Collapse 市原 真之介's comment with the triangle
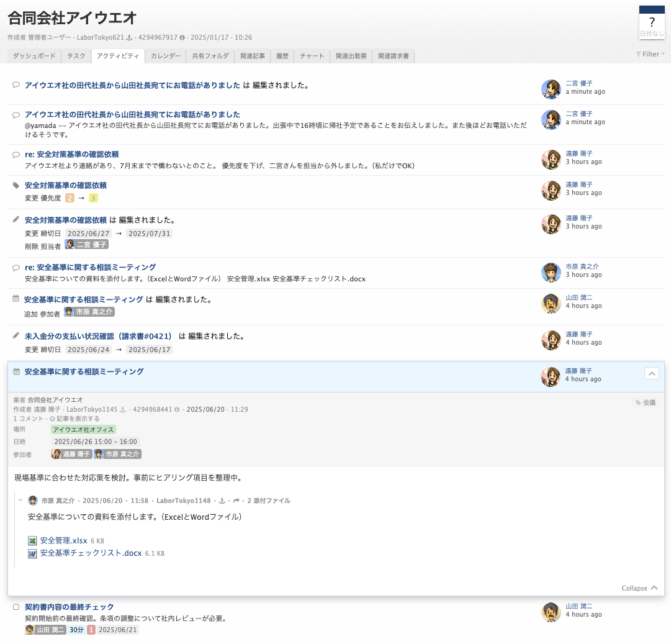The image size is (671, 644). [x=20, y=501]
